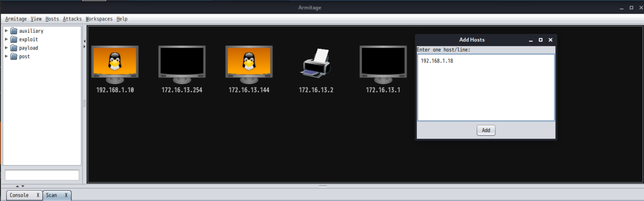The image size is (644, 201).
Task: Click the 172.16.13.2 host label
Action: (x=316, y=90)
